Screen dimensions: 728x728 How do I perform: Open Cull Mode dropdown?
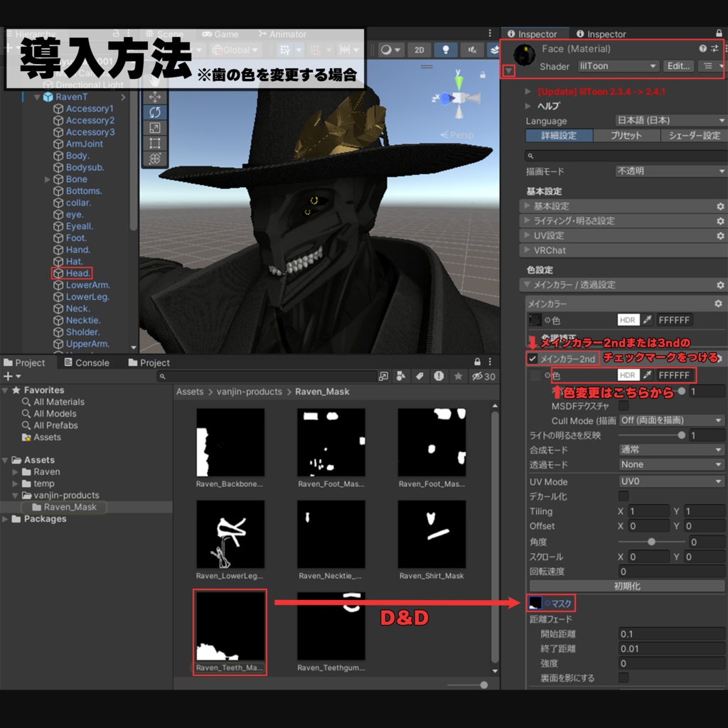(x=671, y=420)
